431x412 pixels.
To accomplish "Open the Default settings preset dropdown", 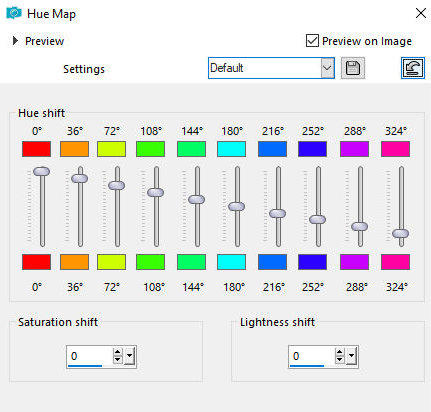I will 327,68.
